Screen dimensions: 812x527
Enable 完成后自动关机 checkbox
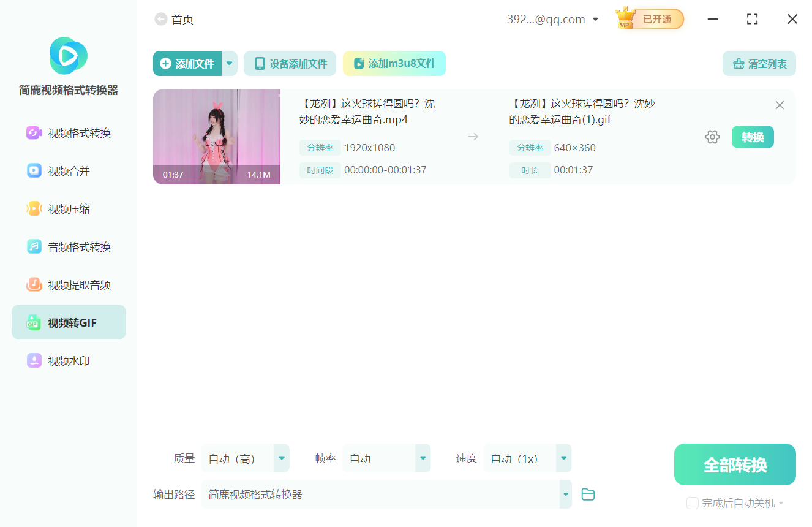pyautogui.click(x=693, y=503)
